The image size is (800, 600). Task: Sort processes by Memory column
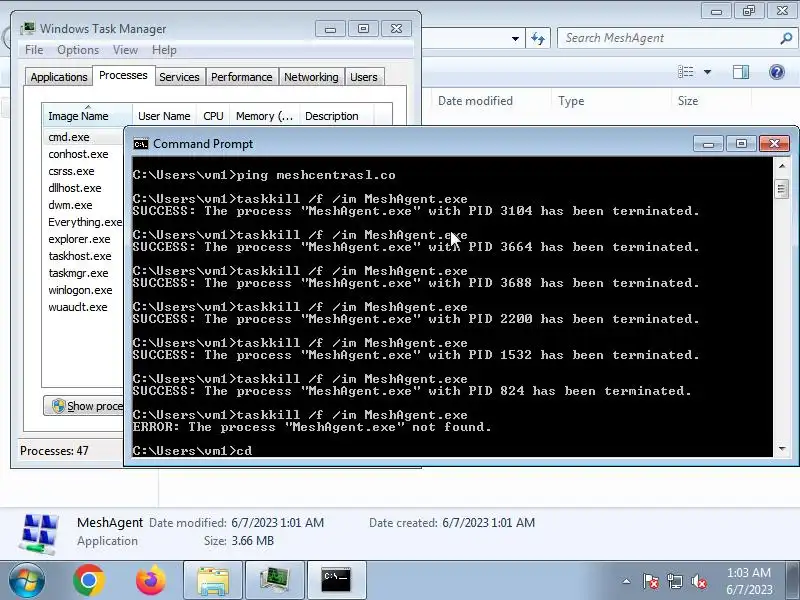265,116
